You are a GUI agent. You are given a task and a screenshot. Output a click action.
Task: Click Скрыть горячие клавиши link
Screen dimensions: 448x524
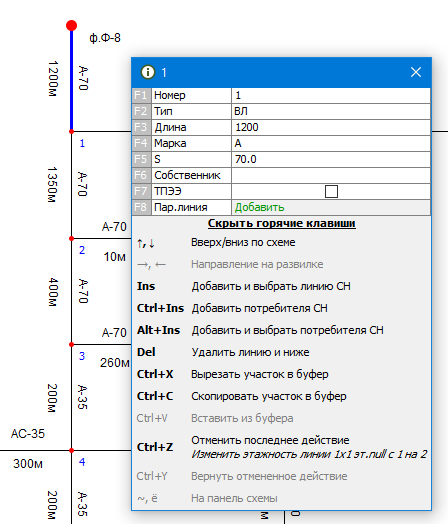pyautogui.click(x=282, y=223)
